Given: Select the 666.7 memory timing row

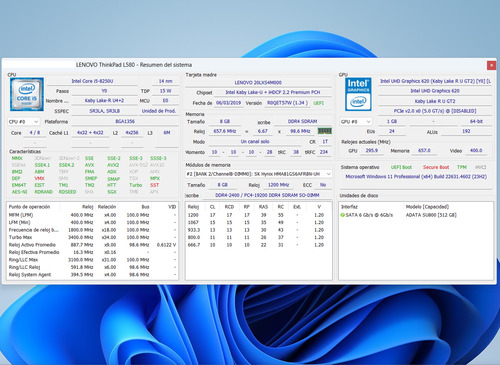Looking at the screenshot, I should (x=259, y=245).
